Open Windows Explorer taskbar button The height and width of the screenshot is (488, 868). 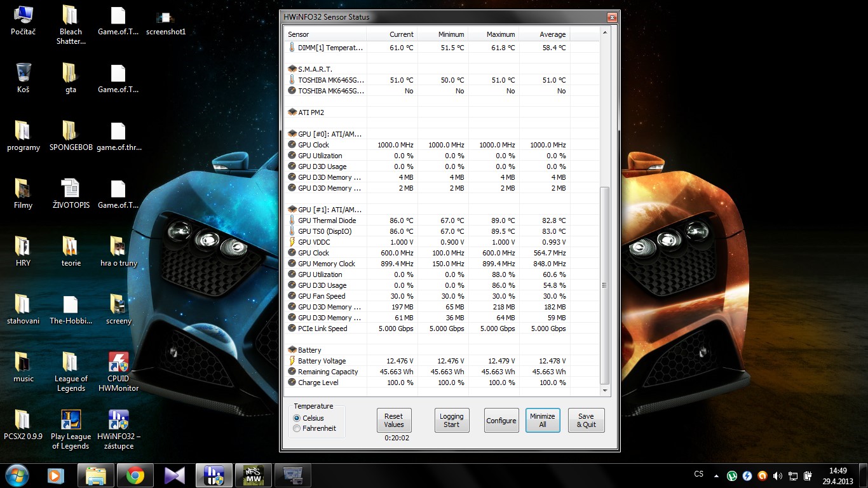(x=96, y=475)
